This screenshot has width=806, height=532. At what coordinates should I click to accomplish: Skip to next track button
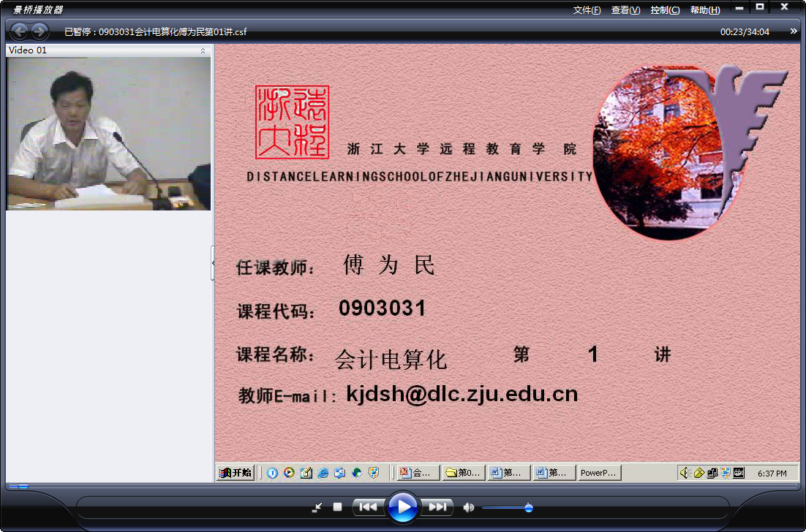(x=437, y=507)
